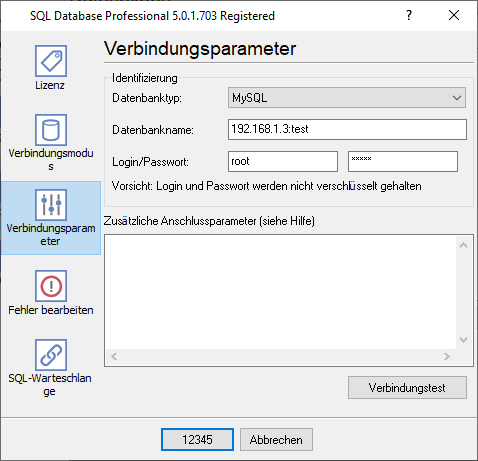The width and height of the screenshot is (478, 461).
Task: Click the Datenbankname: label
Action: point(153,130)
